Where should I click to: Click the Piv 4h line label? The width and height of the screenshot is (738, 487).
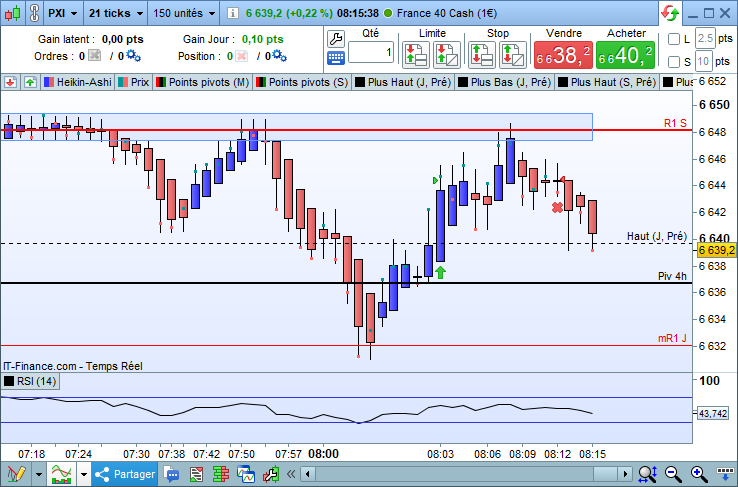point(672,276)
